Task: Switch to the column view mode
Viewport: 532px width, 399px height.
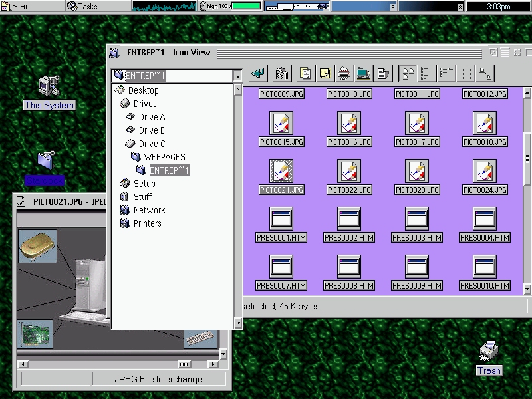Action: click(x=465, y=73)
